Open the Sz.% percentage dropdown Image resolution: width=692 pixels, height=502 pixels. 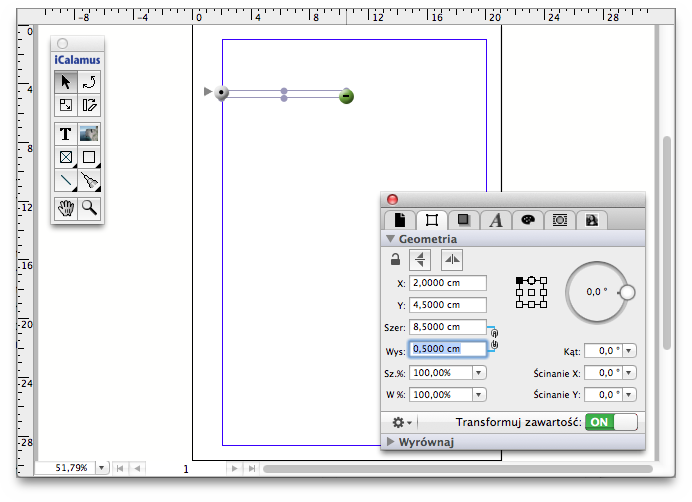pyautogui.click(x=479, y=373)
